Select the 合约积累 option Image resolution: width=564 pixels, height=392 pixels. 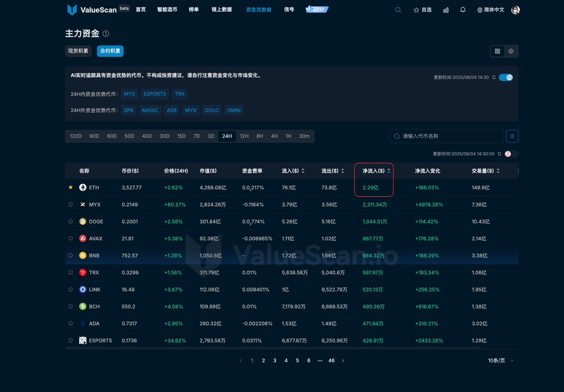(x=110, y=51)
